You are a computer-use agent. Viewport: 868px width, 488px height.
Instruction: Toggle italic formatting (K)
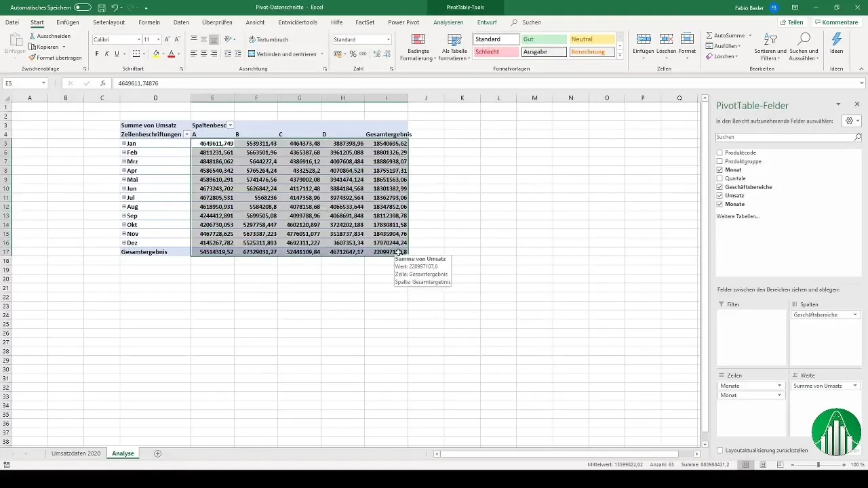click(x=107, y=54)
